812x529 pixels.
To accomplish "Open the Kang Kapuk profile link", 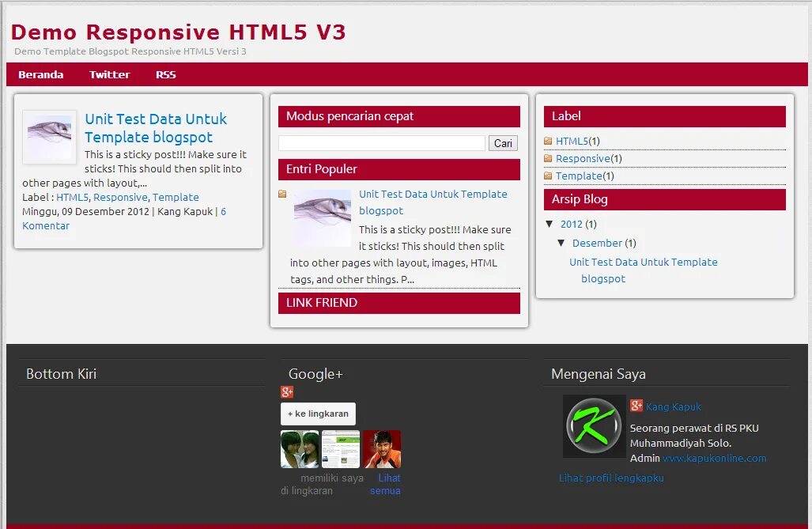I will 673,407.
